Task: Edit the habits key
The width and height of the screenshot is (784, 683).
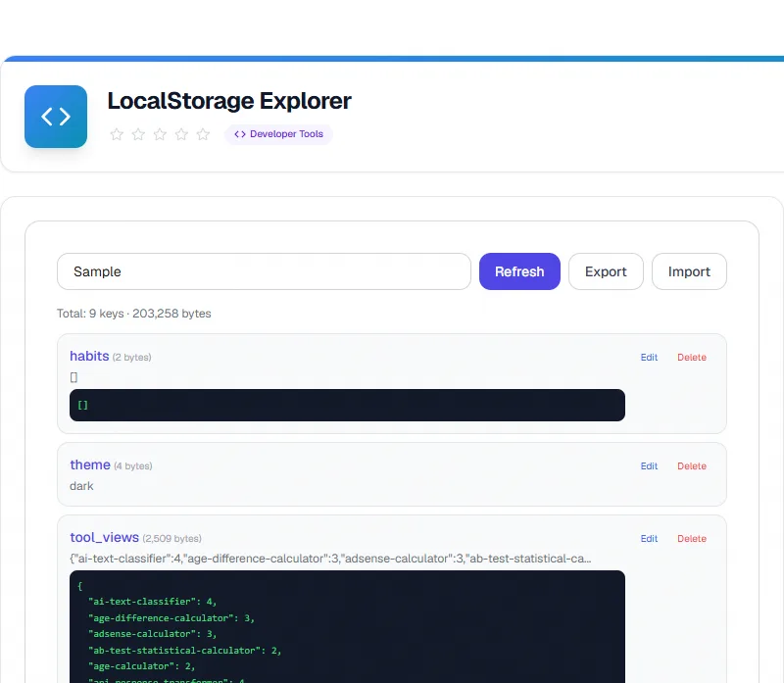Action: pyautogui.click(x=649, y=358)
